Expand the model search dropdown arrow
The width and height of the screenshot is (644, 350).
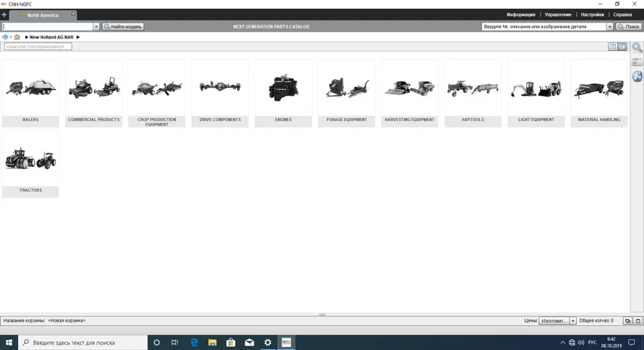(x=97, y=27)
